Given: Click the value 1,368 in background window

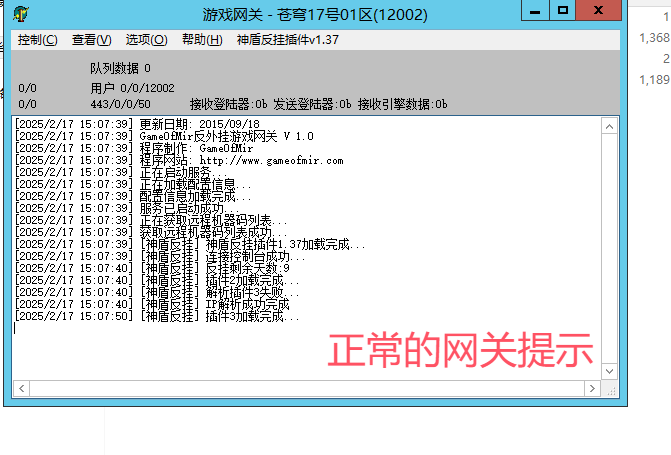Looking at the screenshot, I should click(654, 38).
